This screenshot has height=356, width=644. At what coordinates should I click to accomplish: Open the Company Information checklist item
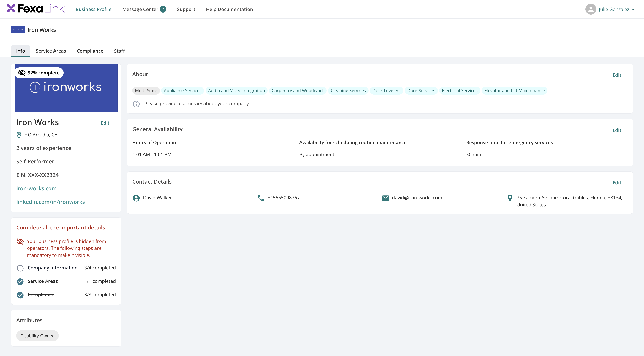coord(53,268)
